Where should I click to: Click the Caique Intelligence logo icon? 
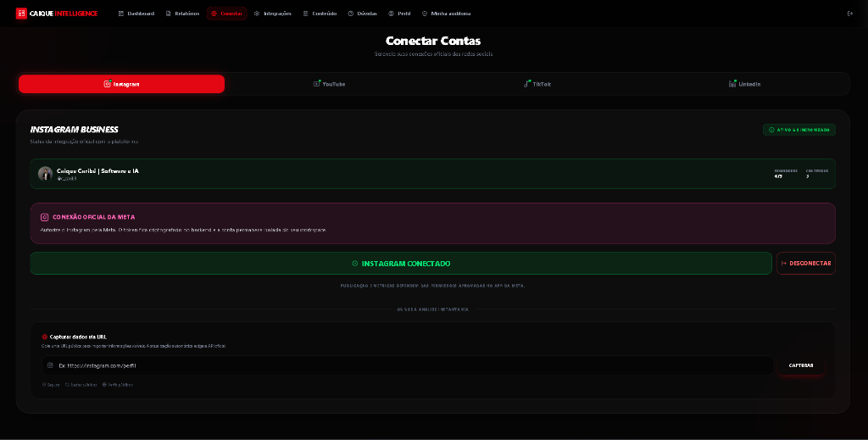pyautogui.click(x=21, y=14)
